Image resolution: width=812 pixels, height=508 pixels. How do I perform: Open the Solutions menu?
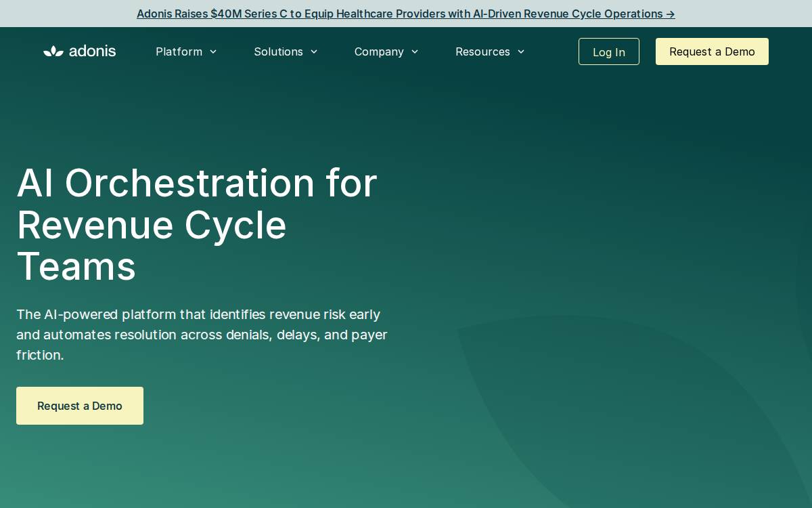pyautogui.click(x=278, y=51)
